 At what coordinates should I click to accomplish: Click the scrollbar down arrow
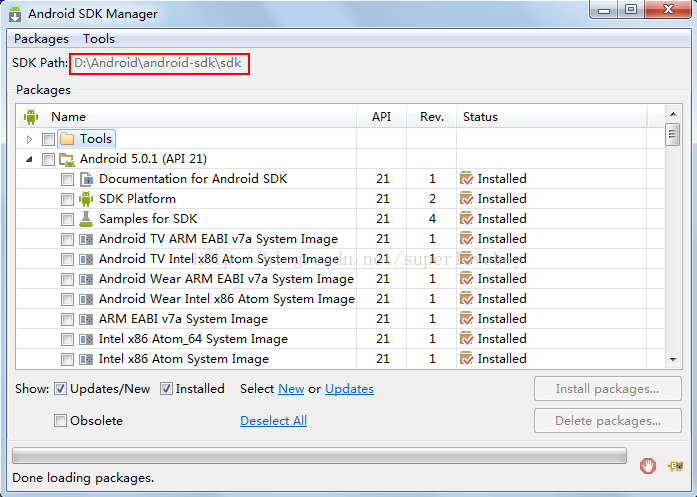(x=673, y=359)
